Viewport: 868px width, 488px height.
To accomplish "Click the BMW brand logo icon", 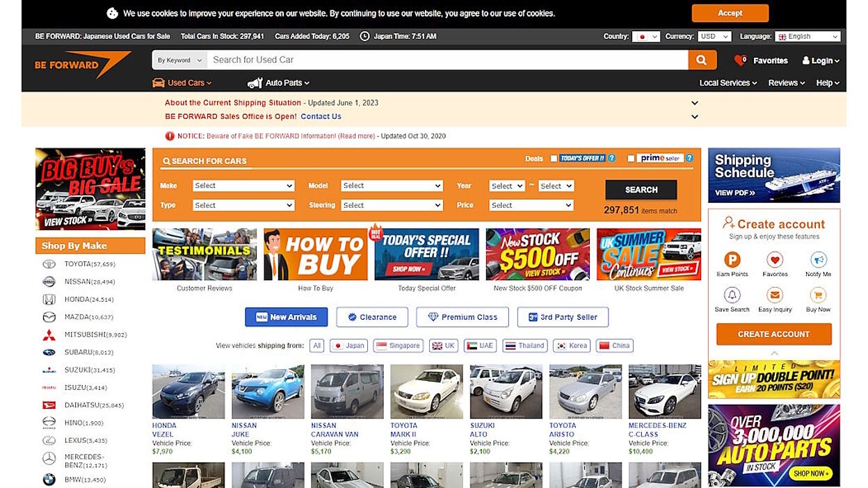I will [x=49, y=480].
